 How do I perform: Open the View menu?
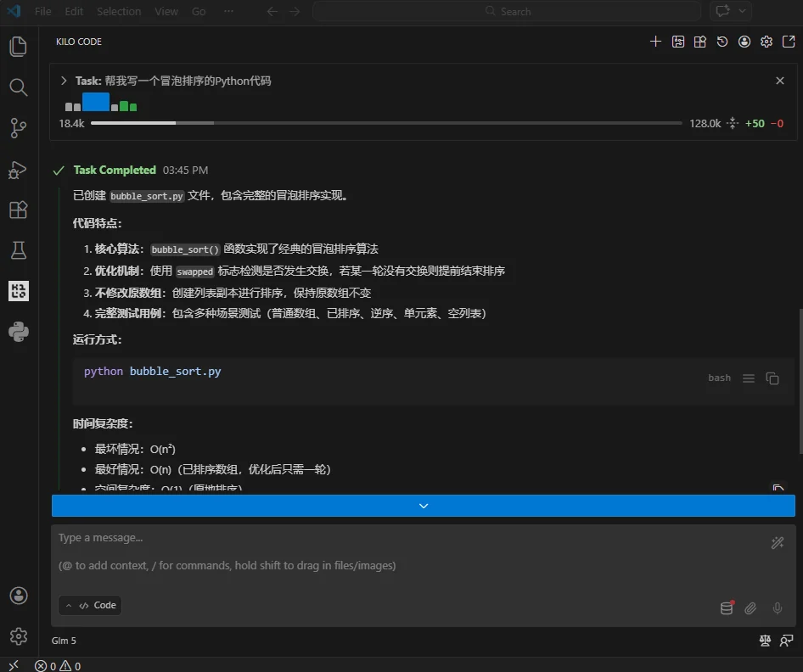click(166, 11)
